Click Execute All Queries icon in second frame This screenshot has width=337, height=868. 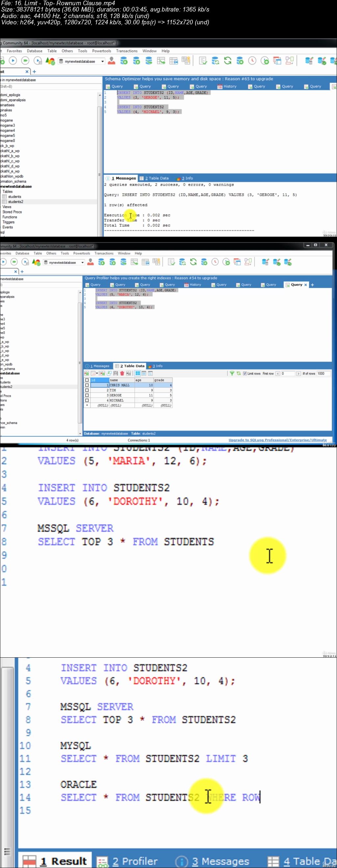14,262
